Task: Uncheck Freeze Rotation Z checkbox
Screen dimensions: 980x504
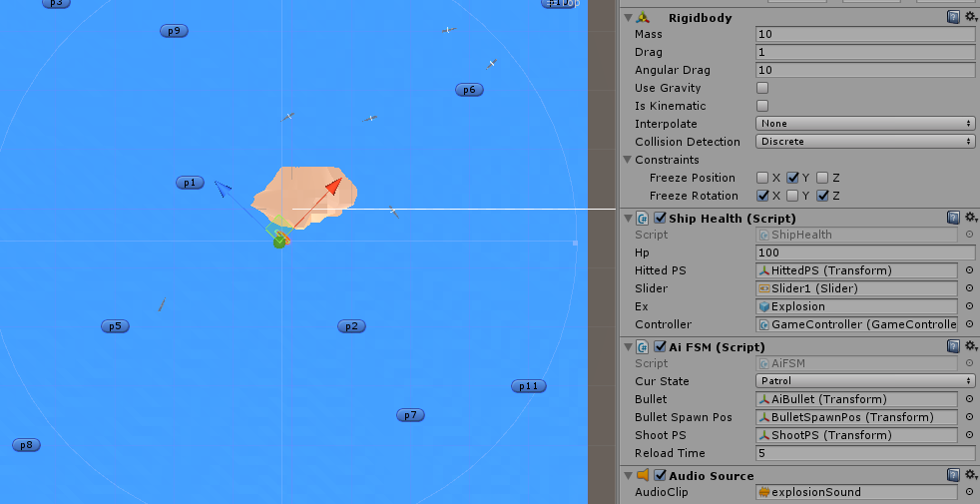Action: [x=822, y=196]
